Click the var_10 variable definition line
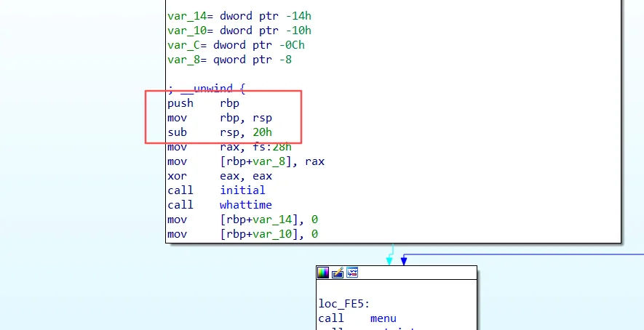The width and height of the screenshot is (644, 330). coord(239,31)
